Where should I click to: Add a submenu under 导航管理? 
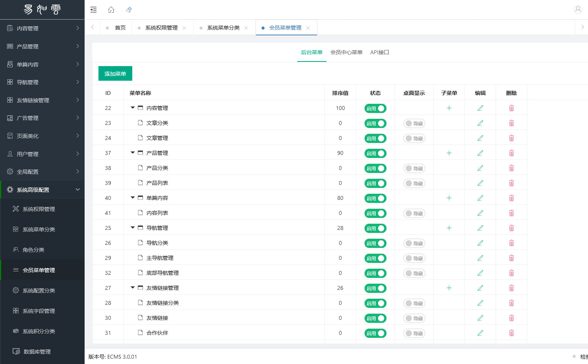click(x=449, y=228)
